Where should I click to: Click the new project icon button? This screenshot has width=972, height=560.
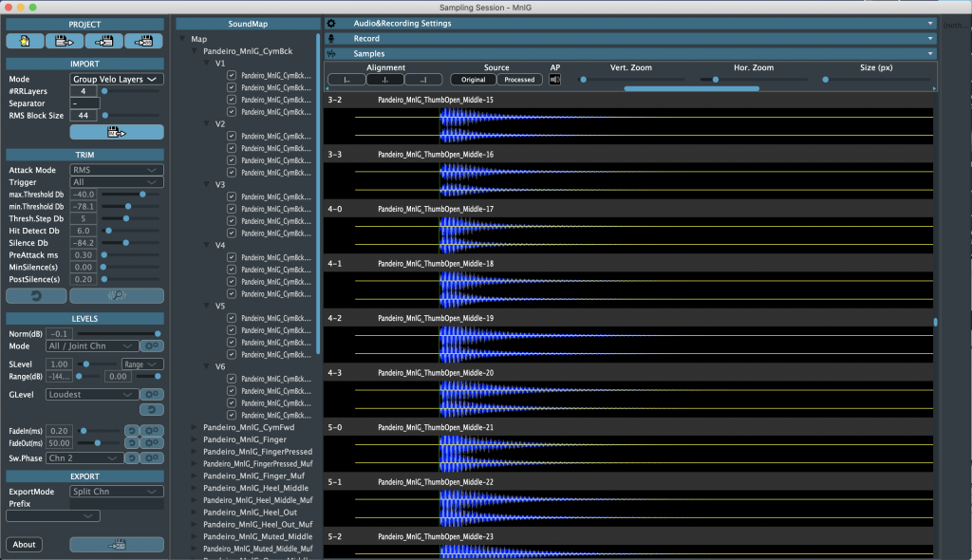(25, 41)
